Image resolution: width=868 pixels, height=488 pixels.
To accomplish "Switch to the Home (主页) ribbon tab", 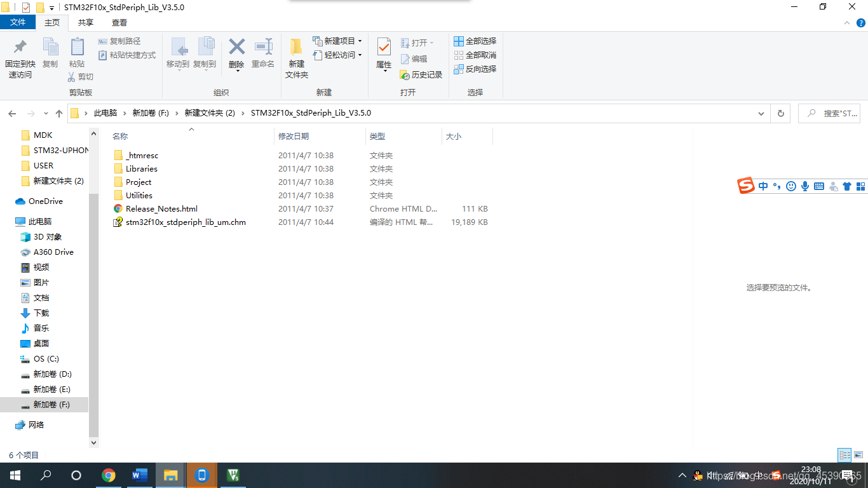I will coord(52,22).
